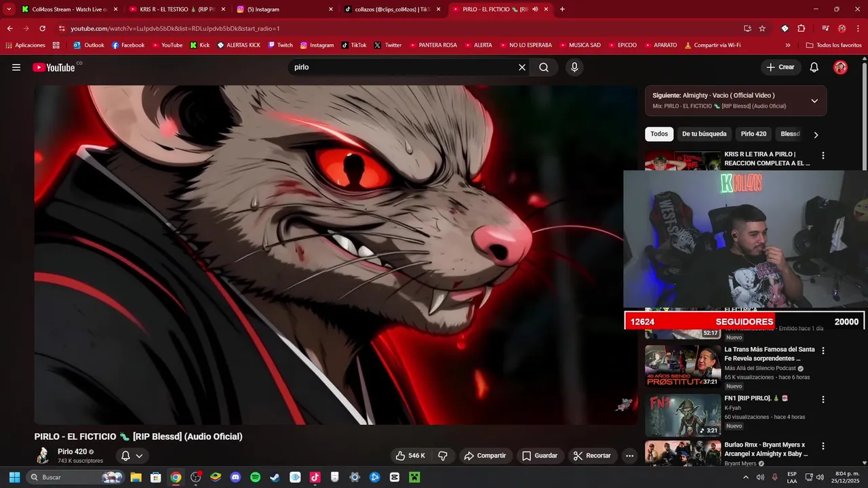Image resolution: width=868 pixels, height=488 pixels.
Task: Open options for Burlao Rmx video
Action: pos(823,446)
